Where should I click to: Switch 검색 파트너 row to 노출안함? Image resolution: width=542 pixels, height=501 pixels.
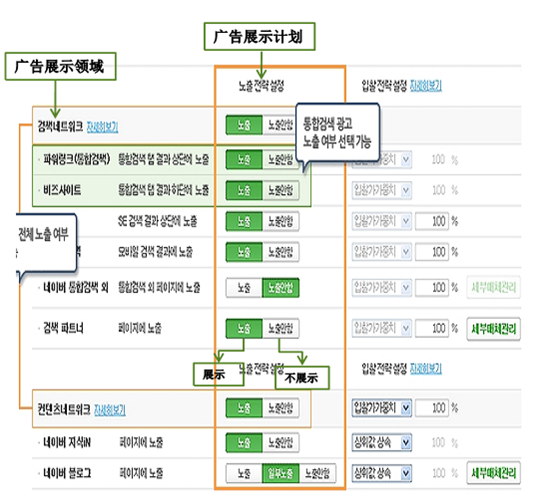coord(281,328)
